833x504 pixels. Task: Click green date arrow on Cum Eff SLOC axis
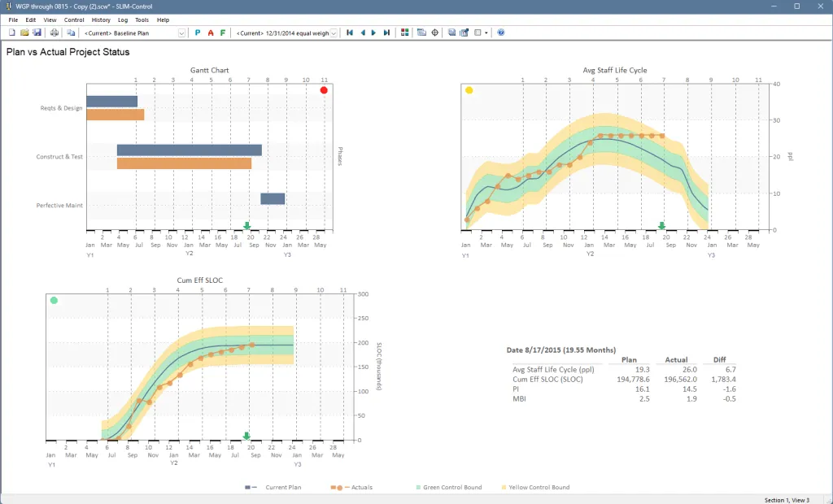246,436
